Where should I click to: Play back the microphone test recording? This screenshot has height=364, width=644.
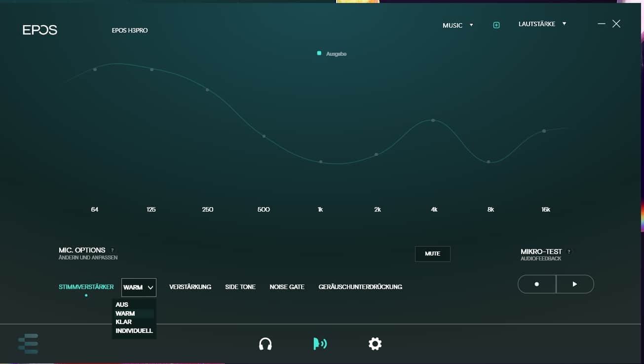[x=575, y=284]
